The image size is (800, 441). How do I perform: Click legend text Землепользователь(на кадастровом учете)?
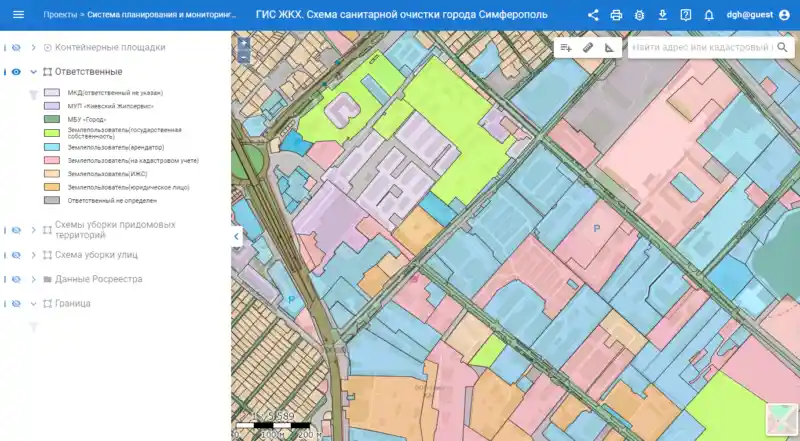click(133, 161)
